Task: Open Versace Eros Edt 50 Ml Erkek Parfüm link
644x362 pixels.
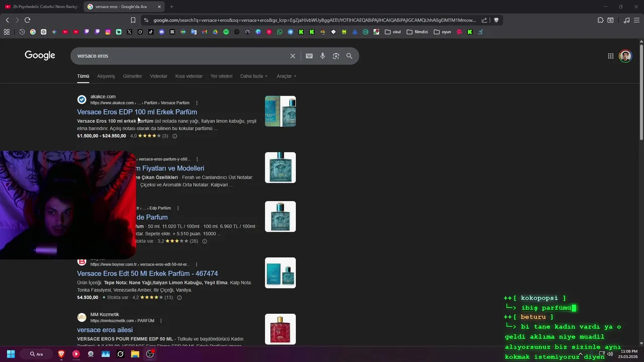Action: tap(147, 274)
